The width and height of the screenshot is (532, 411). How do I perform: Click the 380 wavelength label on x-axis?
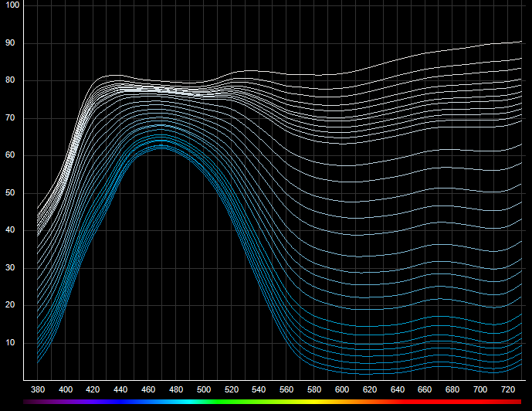click(37, 390)
